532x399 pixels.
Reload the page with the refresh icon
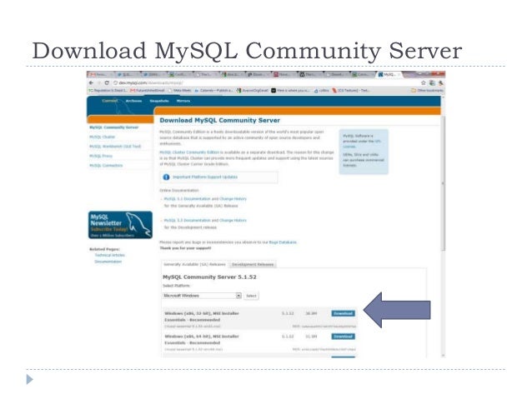107,82
